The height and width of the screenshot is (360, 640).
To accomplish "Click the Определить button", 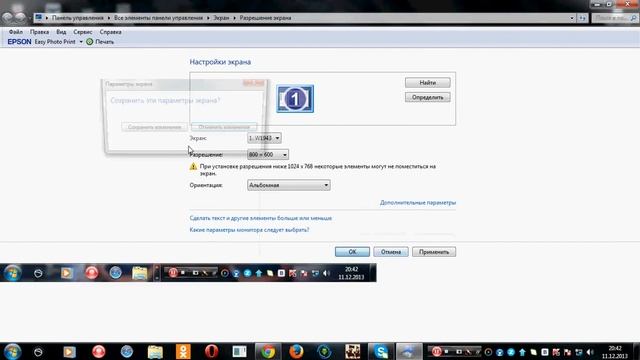I will 427,97.
